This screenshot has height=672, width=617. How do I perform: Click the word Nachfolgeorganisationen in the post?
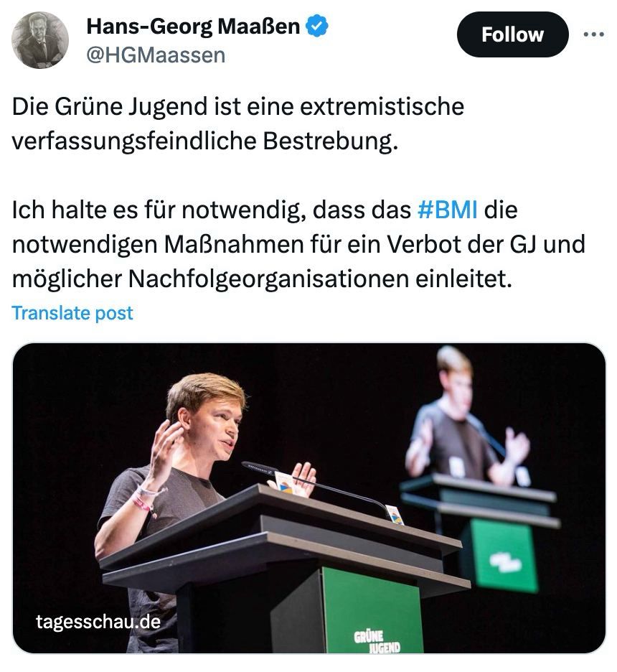[269, 279]
